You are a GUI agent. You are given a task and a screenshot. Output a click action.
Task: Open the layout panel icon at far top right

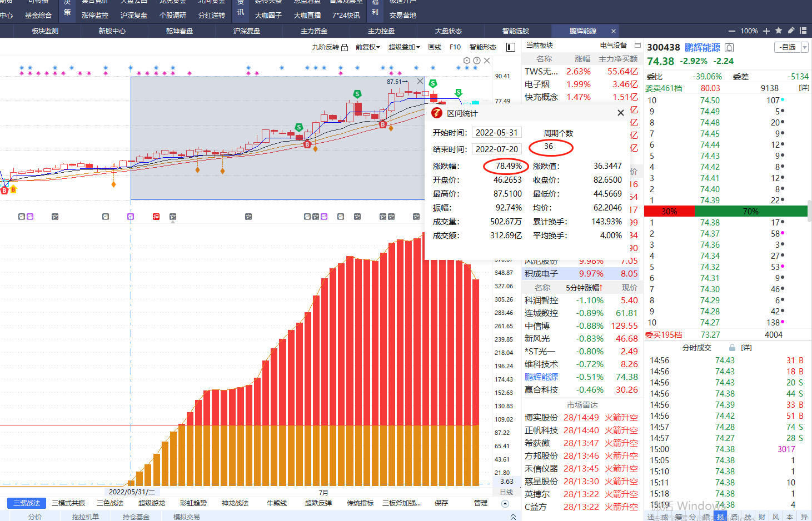point(803,31)
